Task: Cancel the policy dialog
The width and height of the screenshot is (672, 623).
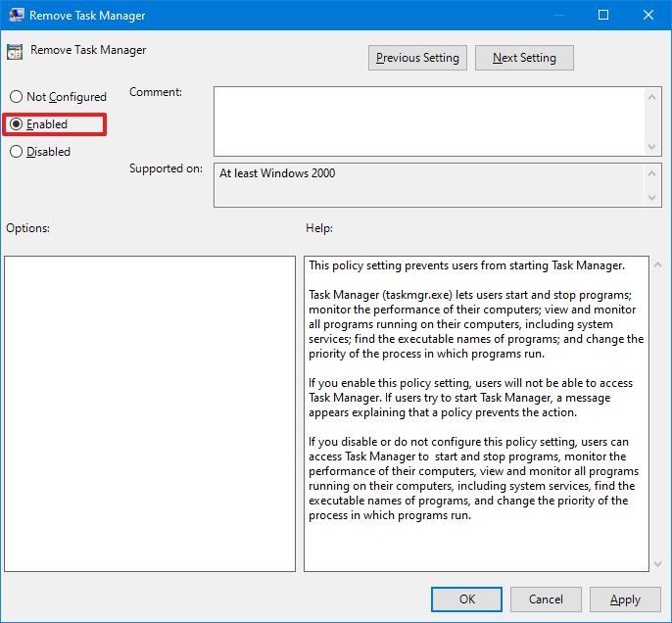Action: pyautogui.click(x=546, y=599)
